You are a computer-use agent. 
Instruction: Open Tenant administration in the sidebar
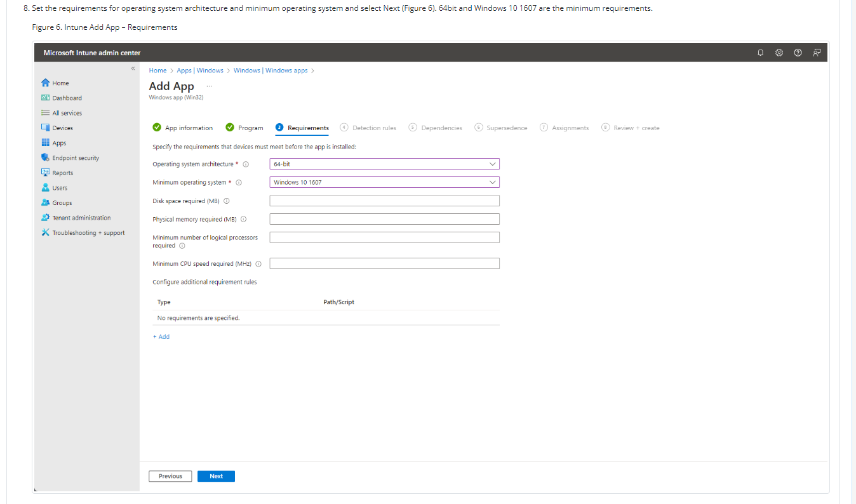coord(76,218)
